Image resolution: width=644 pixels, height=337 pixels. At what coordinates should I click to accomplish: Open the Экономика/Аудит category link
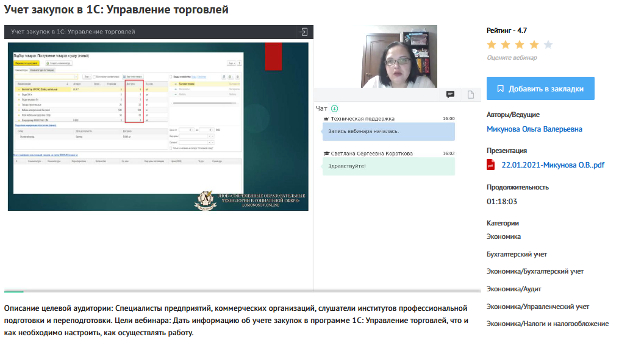(513, 289)
